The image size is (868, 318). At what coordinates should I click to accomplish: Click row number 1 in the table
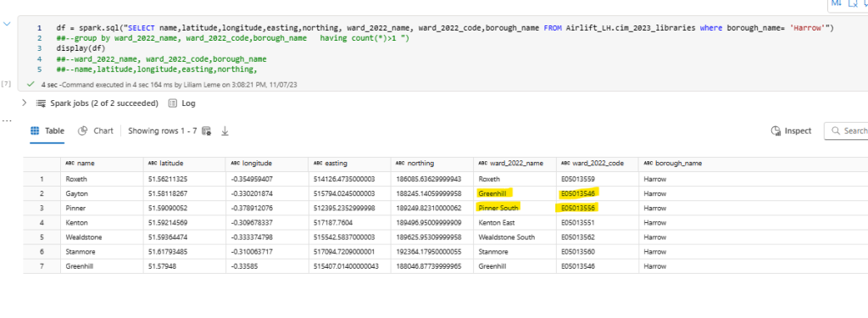(42, 179)
